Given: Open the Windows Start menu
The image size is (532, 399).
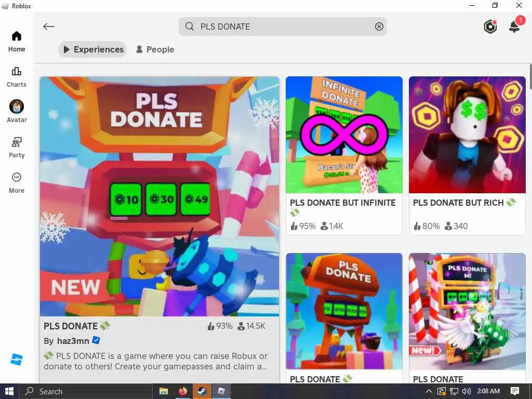Looking at the screenshot, I should click(9, 391).
